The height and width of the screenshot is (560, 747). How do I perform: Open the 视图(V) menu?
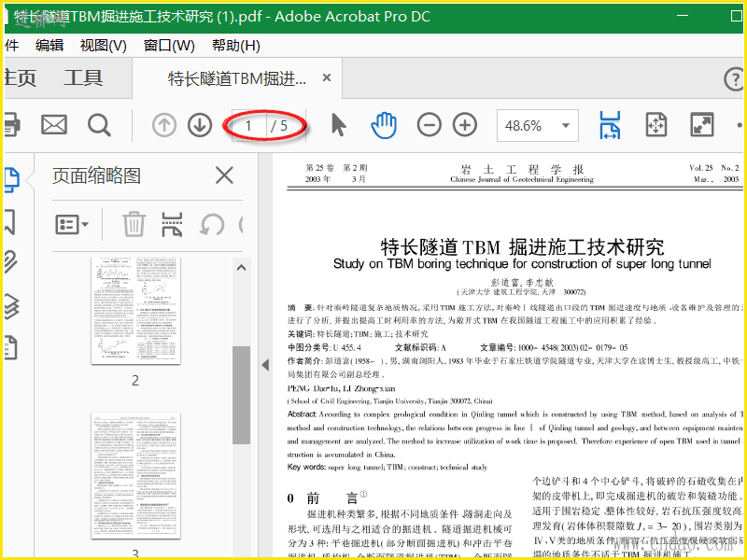click(104, 46)
